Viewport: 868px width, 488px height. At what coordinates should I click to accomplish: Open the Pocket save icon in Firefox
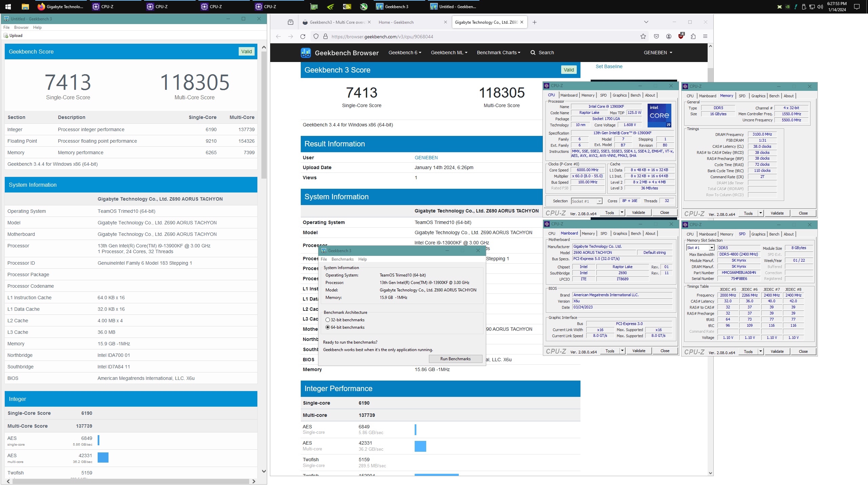click(x=656, y=37)
